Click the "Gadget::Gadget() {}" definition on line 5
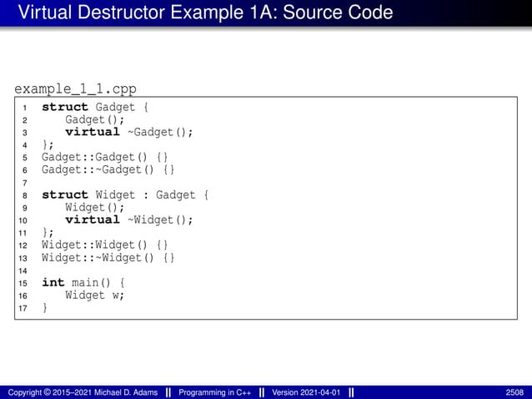532x399 pixels. pos(105,157)
